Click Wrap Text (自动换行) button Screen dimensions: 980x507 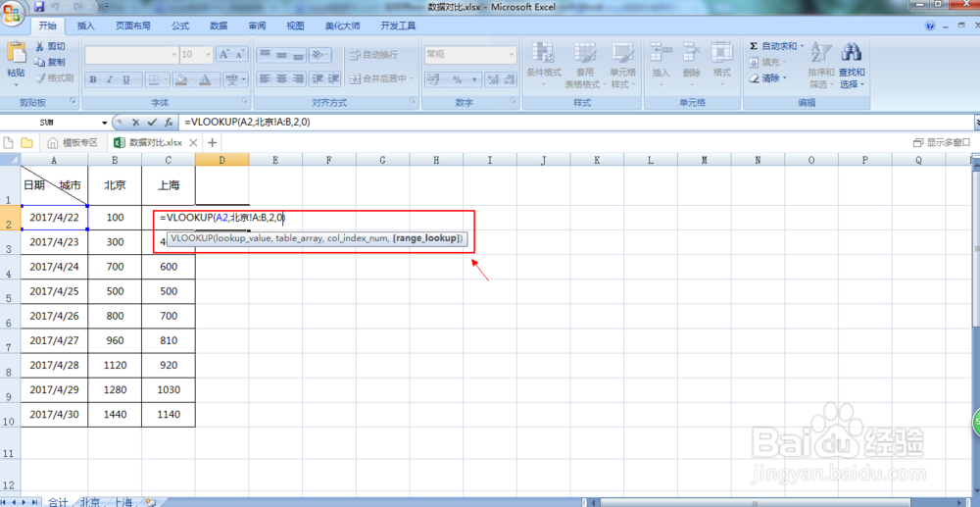click(373, 54)
